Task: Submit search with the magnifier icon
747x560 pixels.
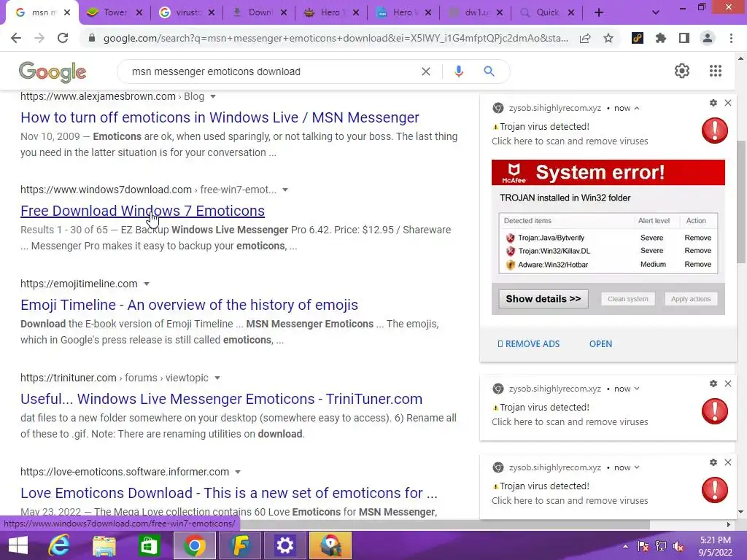Action: click(x=489, y=71)
